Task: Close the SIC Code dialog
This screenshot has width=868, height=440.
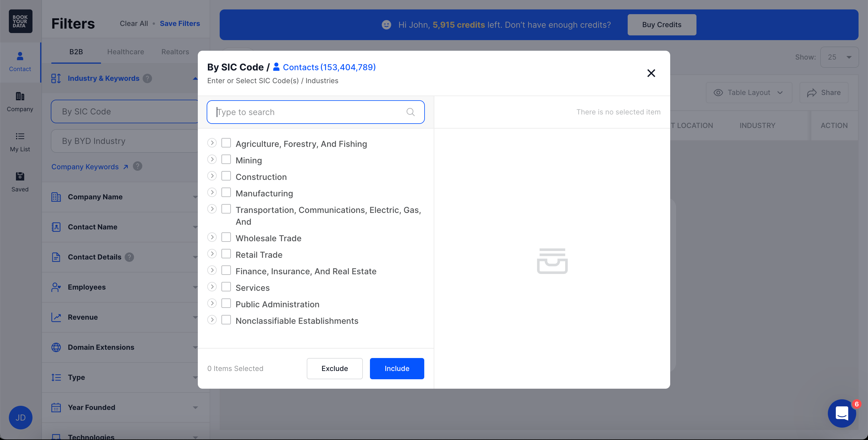Action: pyautogui.click(x=651, y=73)
